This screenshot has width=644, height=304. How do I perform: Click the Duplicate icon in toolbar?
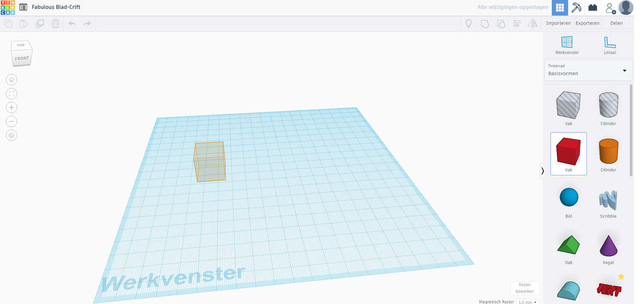click(x=39, y=24)
